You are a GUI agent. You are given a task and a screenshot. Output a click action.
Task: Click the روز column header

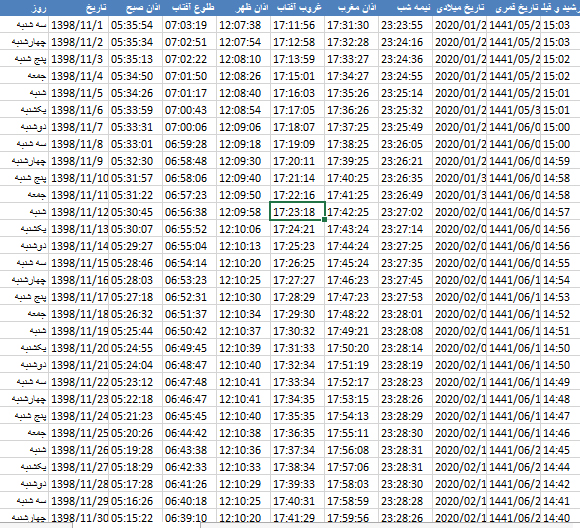24,7
